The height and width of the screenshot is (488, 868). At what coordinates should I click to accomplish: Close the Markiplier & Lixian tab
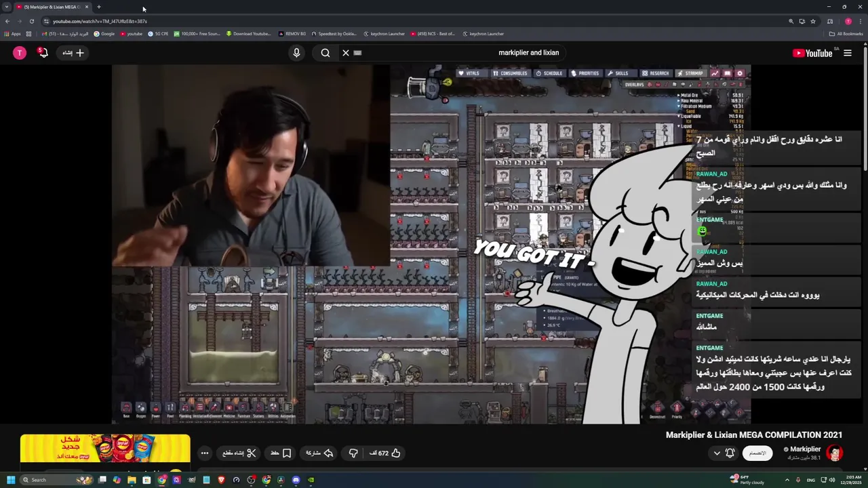point(86,7)
